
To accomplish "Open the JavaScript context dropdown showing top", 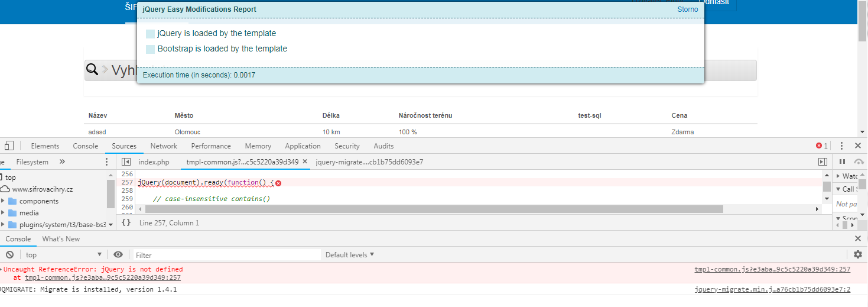I will click(x=64, y=254).
